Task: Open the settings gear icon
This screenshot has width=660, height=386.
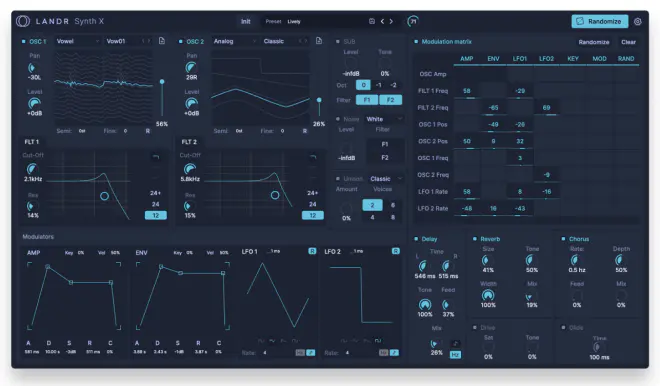Action: [638, 21]
